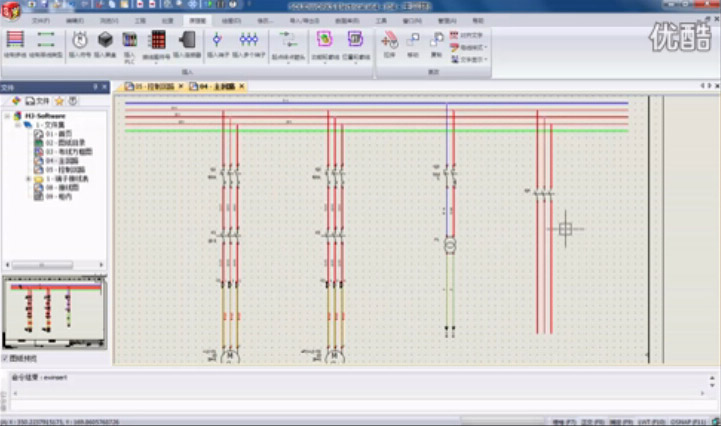Click the star favorites icon in the file panel

tap(59, 100)
